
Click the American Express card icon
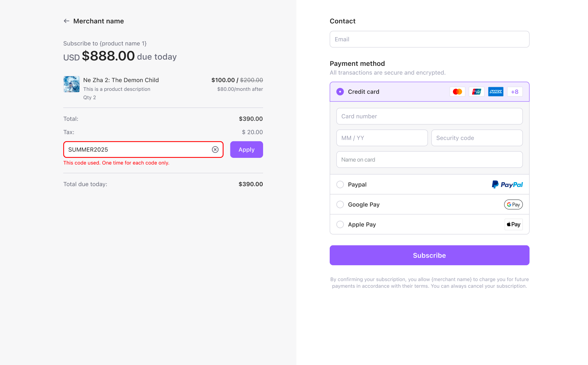click(x=496, y=92)
